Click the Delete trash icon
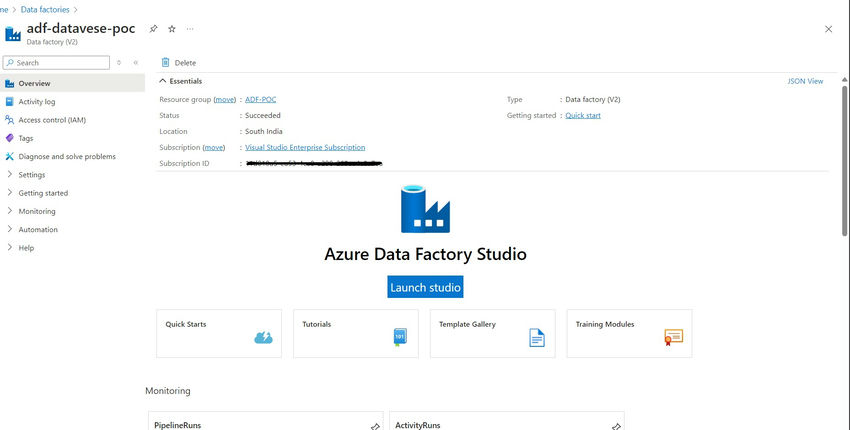 [x=165, y=62]
